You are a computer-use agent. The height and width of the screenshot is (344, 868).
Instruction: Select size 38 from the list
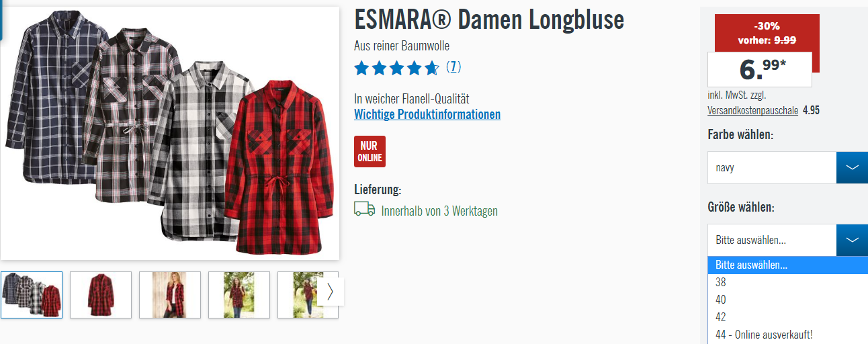[x=787, y=282]
